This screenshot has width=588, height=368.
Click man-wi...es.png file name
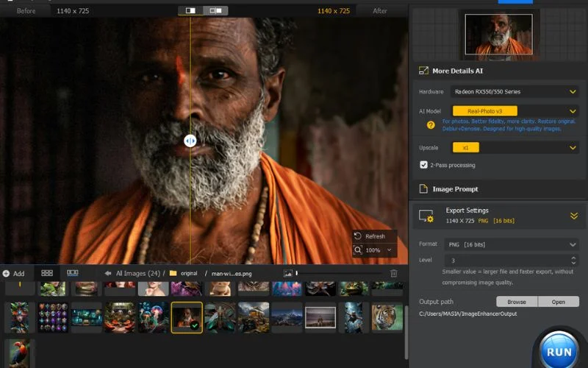[232, 274]
